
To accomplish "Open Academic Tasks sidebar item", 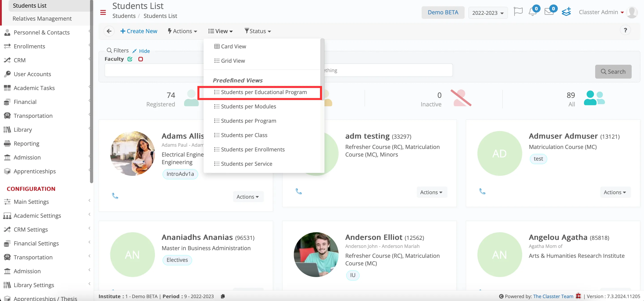I will (x=47, y=88).
